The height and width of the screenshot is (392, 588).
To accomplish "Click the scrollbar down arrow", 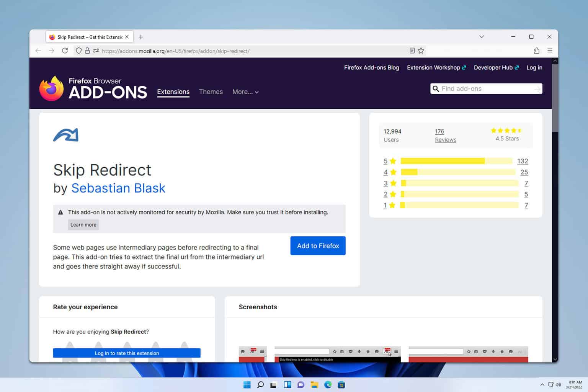I will pyautogui.click(x=555, y=359).
